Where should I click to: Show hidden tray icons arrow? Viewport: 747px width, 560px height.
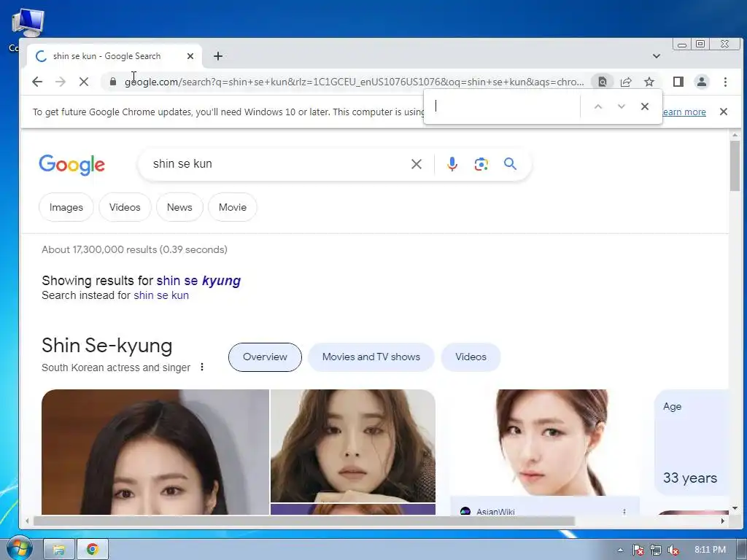point(620,550)
